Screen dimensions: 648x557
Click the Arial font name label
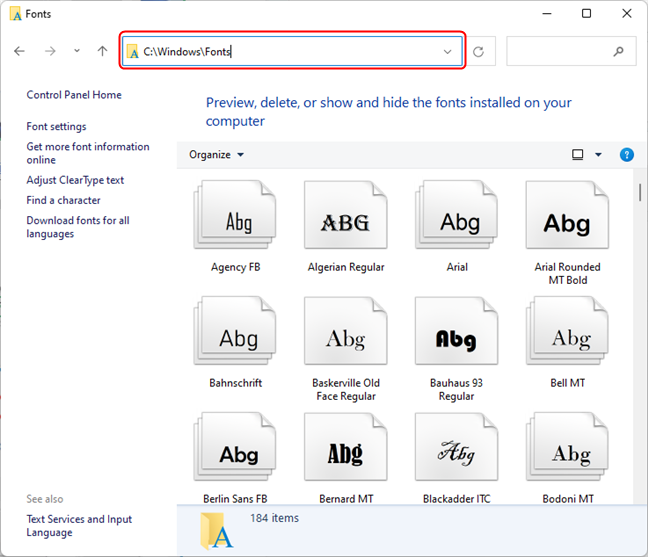(457, 267)
